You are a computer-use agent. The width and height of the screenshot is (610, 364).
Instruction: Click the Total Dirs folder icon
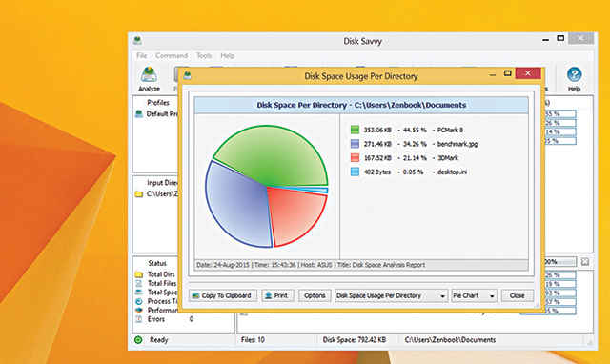point(139,274)
